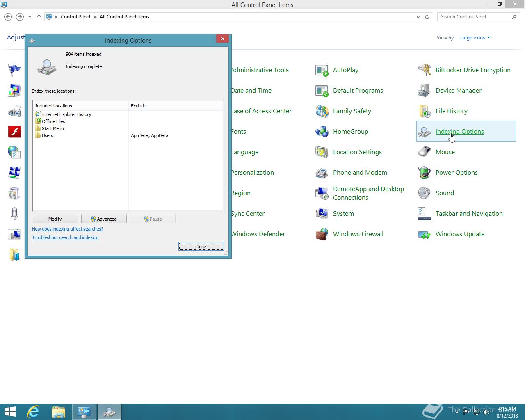Click the 'AppData; AppData' exclude cell

(150, 135)
